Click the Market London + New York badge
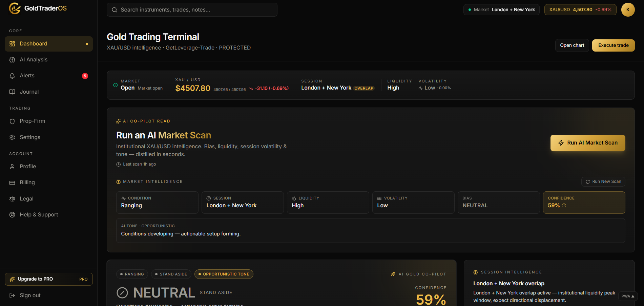Viewport: 644px width, 306px height. pyautogui.click(x=501, y=10)
